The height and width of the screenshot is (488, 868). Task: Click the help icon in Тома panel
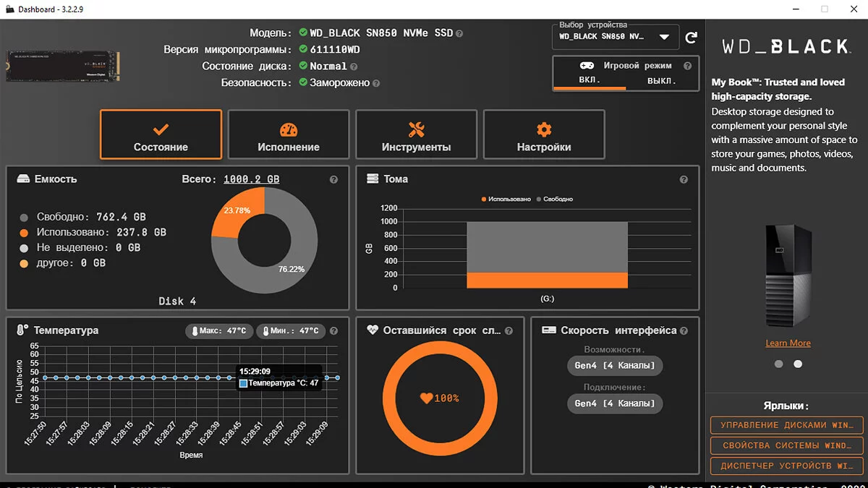pos(684,179)
